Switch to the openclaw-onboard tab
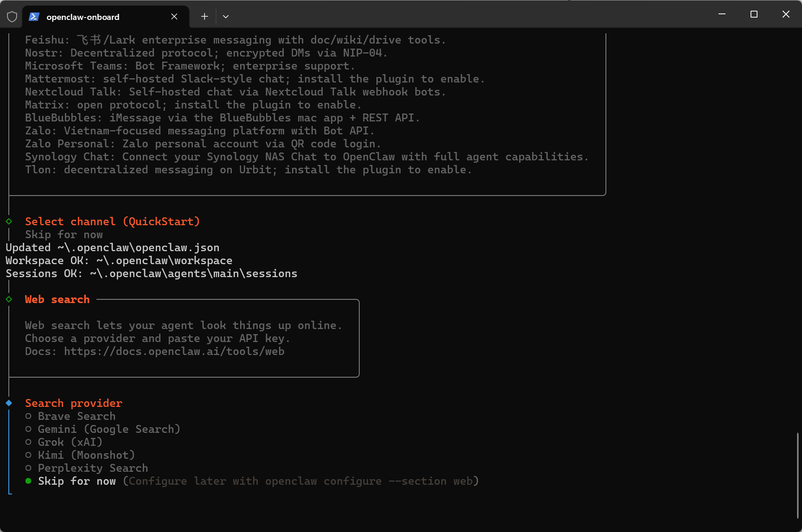The image size is (802, 532). point(106,17)
